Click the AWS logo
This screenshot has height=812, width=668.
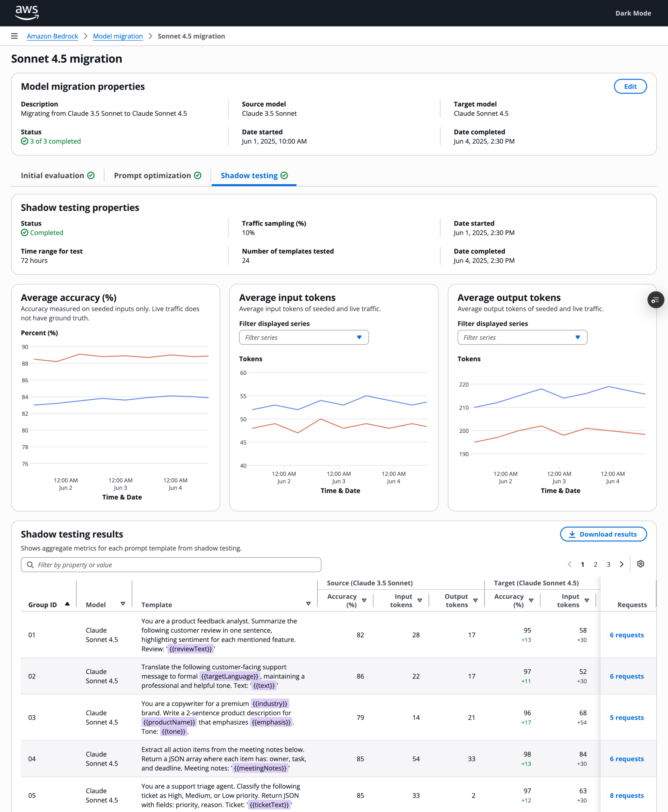click(x=27, y=13)
